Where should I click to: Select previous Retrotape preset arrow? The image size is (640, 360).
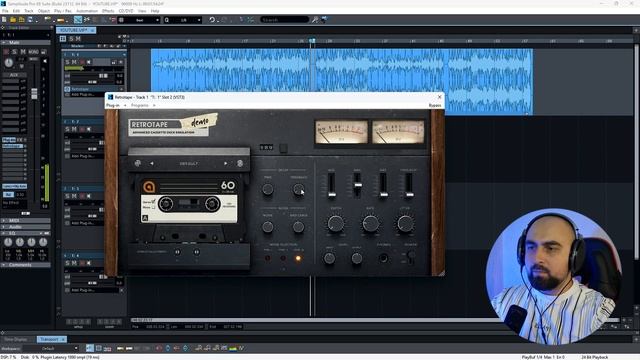click(152, 163)
